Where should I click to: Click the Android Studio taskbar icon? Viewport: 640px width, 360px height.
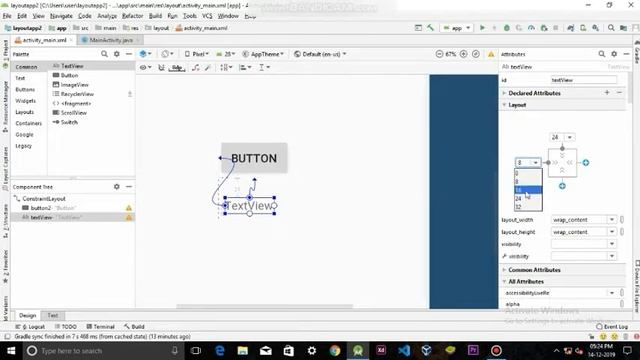coord(358,351)
